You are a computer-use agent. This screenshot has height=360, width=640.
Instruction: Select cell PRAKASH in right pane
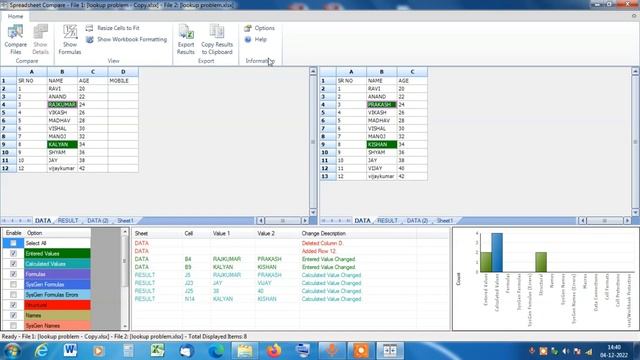(382, 104)
